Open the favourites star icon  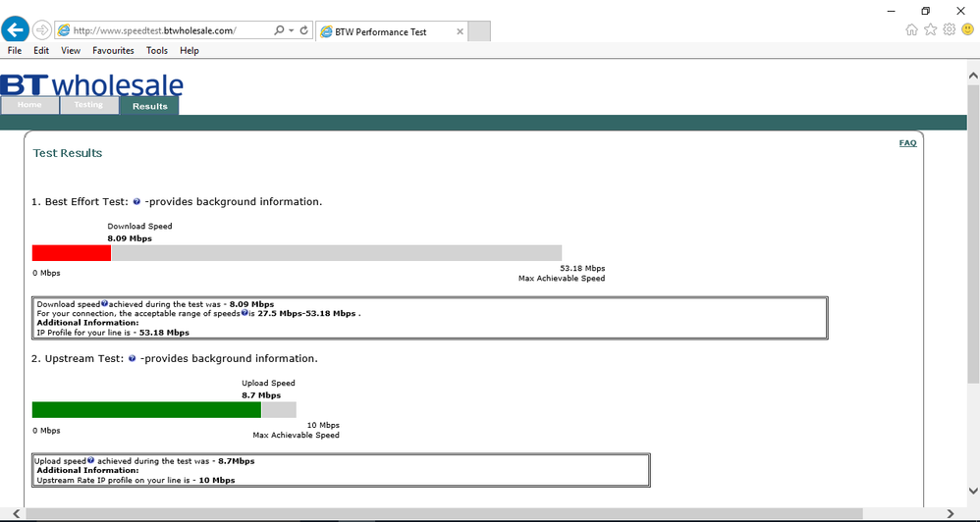(x=931, y=29)
